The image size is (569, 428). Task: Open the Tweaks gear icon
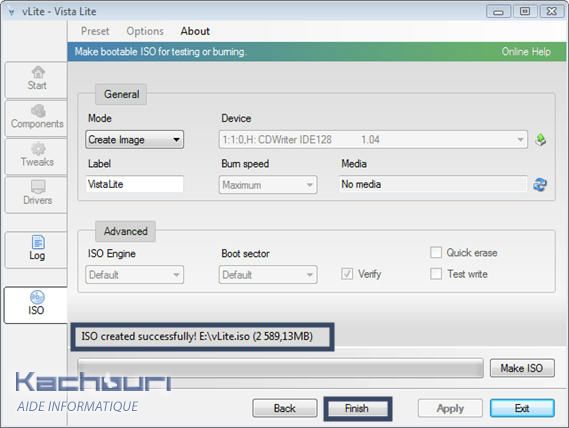(38, 149)
